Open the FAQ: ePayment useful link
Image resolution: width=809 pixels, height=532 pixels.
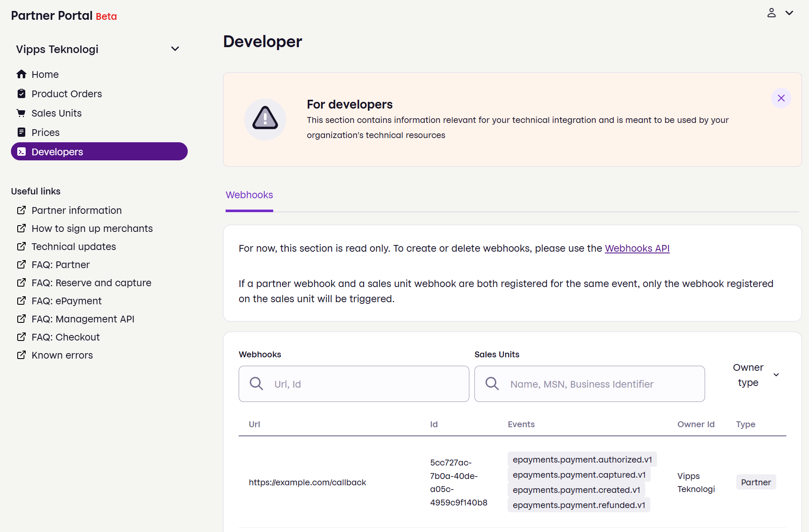pos(67,301)
